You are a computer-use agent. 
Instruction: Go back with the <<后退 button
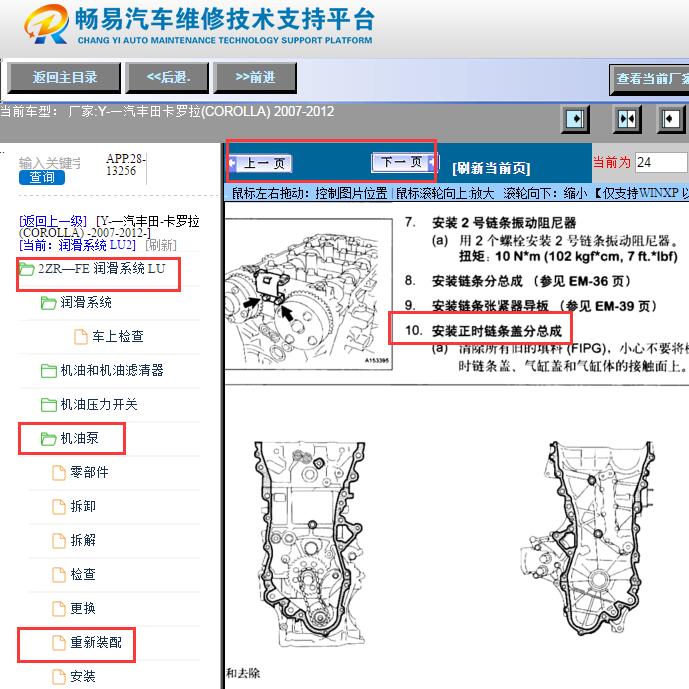[x=167, y=78]
